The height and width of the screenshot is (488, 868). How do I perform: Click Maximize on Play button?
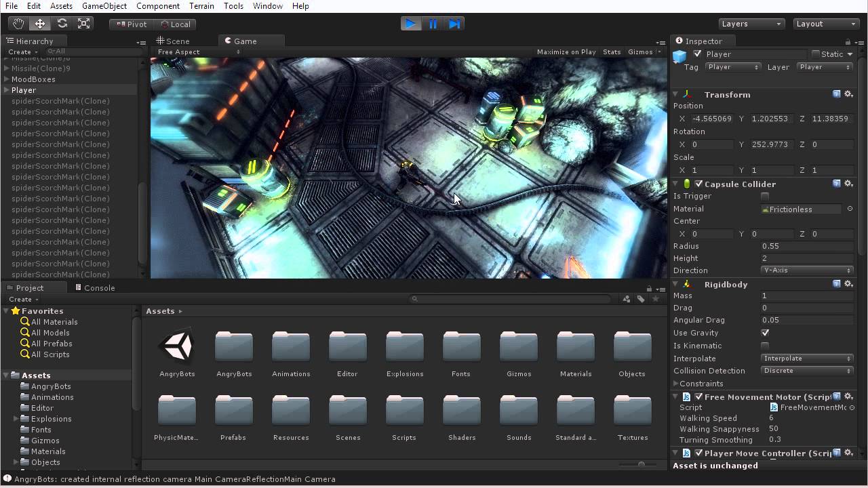tap(566, 52)
